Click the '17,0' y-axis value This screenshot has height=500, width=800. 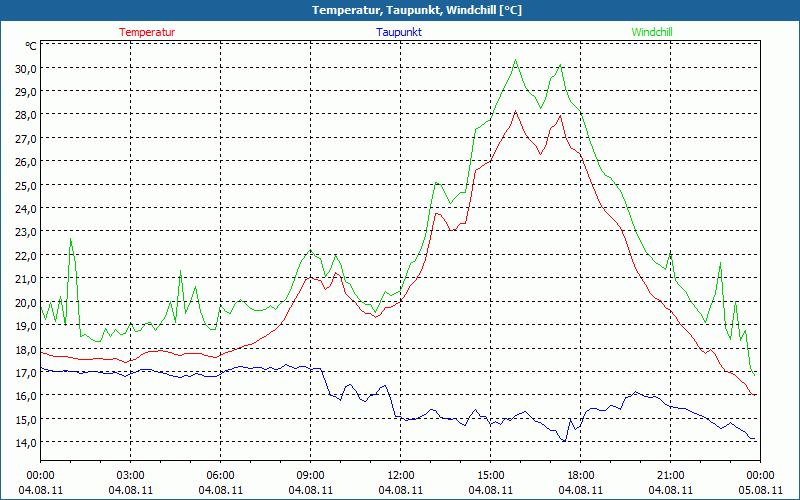[x=26, y=372]
